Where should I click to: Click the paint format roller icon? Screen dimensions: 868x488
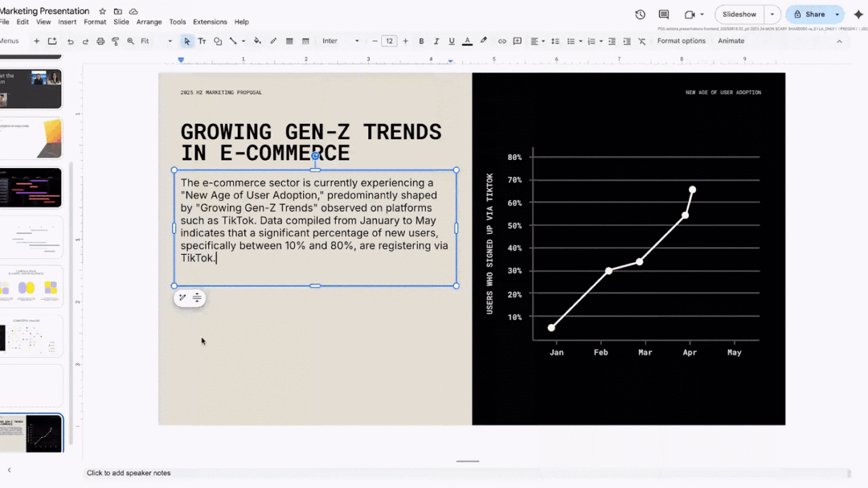(115, 41)
